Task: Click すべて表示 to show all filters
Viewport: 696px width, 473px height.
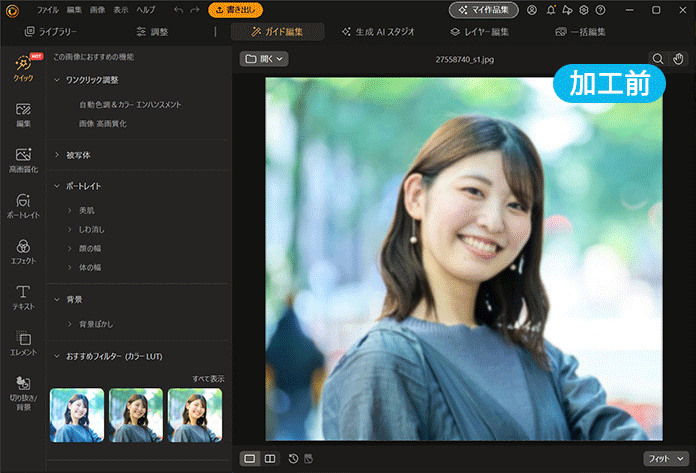Action: point(208,379)
